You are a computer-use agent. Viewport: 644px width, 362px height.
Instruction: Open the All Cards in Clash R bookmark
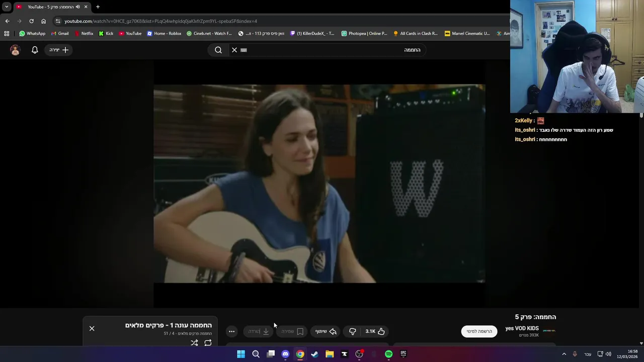[x=416, y=34]
